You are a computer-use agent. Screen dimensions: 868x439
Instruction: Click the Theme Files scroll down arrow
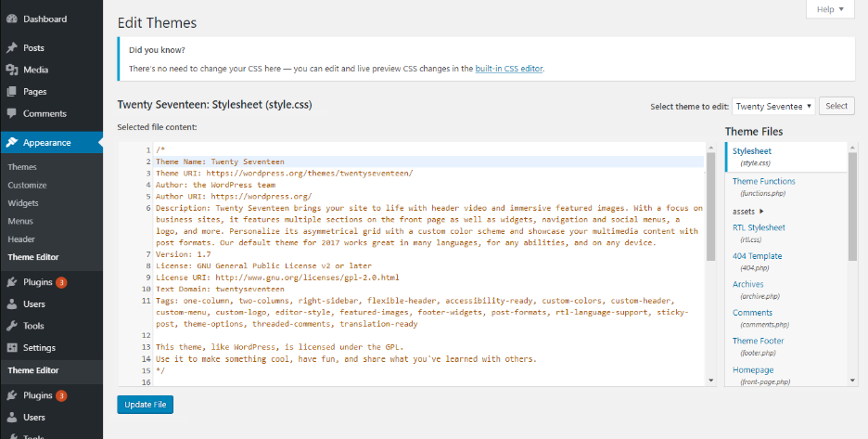click(x=852, y=381)
